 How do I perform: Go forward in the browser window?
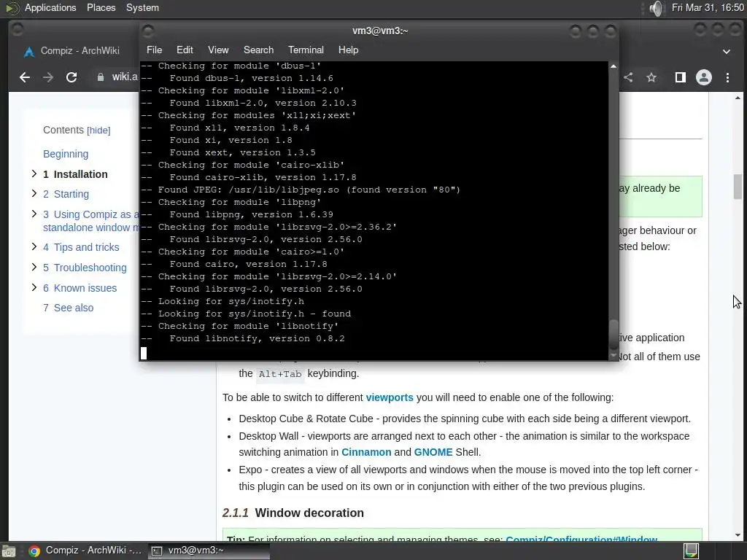tap(48, 77)
